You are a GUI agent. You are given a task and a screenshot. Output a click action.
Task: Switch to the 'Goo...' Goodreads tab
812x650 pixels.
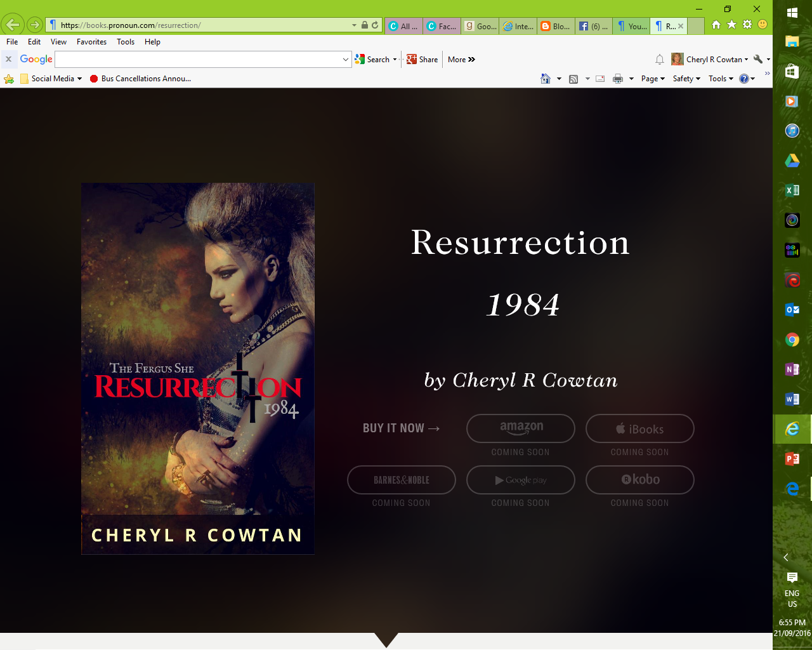click(480, 26)
